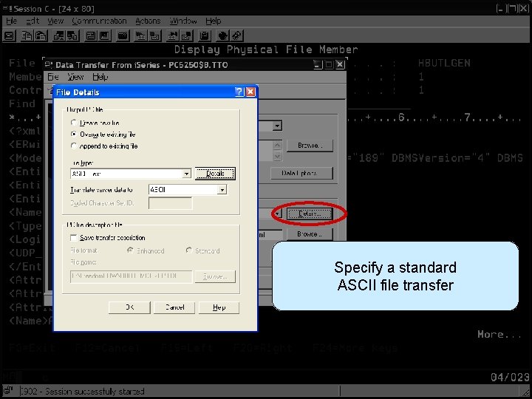
Task: Click Help in File Details dialog
Action: coord(219,307)
